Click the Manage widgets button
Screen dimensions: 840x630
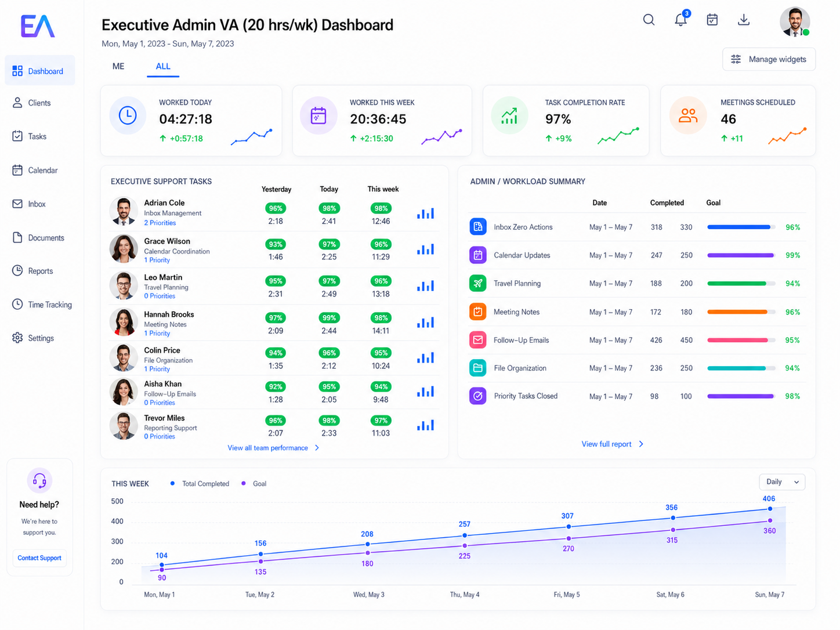click(769, 59)
